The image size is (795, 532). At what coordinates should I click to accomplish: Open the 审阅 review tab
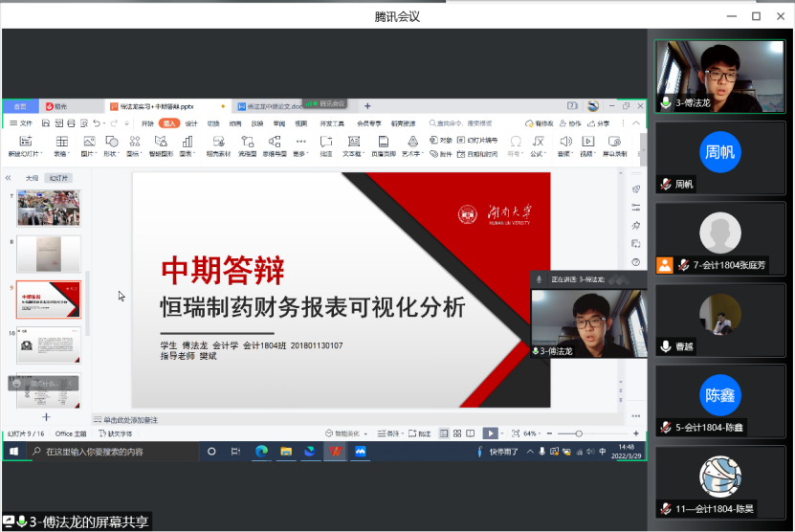coord(278,123)
